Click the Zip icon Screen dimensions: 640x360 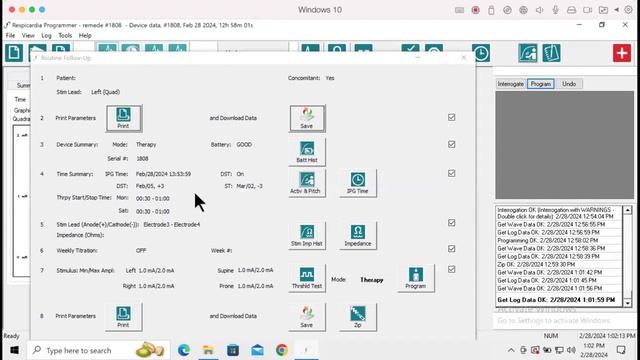tap(358, 317)
